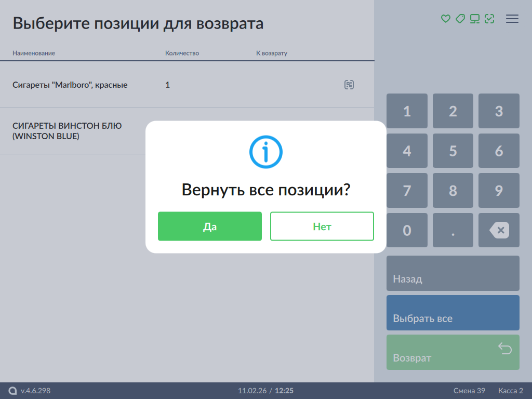Click the price tag status icon
The height and width of the screenshot is (399, 532).
460,19
